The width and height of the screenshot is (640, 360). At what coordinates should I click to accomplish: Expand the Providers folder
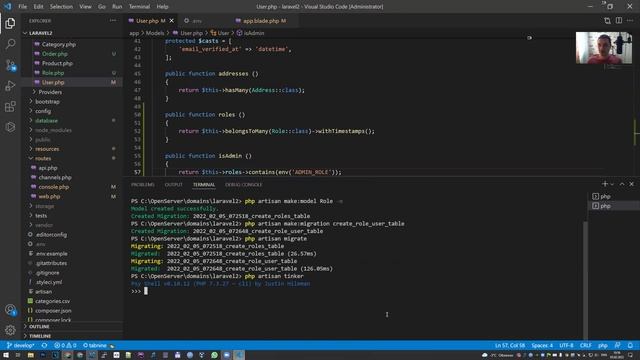(x=50, y=92)
